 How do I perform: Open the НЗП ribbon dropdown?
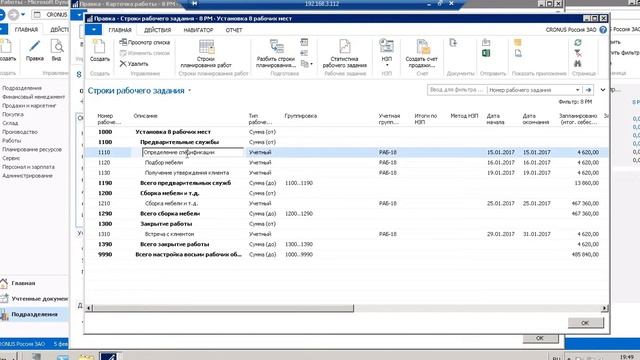click(x=387, y=65)
